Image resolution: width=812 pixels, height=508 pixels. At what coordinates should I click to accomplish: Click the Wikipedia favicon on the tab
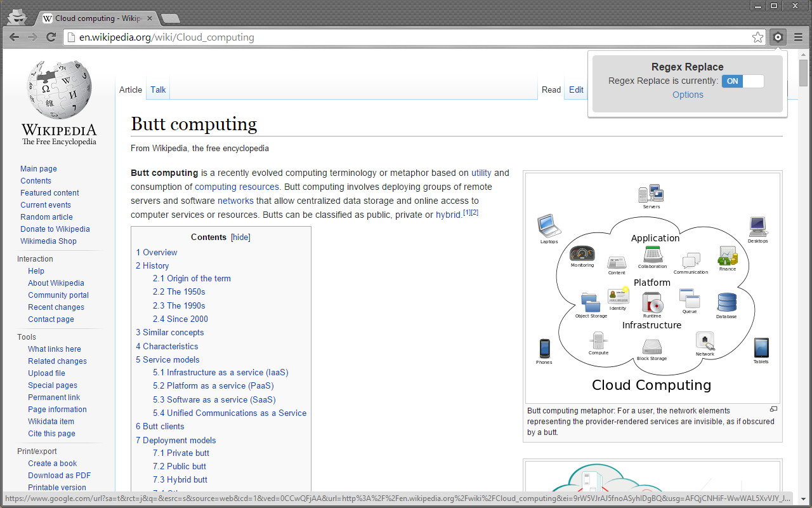(x=48, y=18)
